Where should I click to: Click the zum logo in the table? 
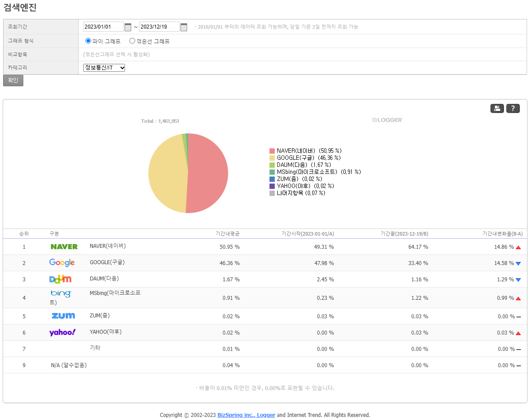tap(63, 316)
